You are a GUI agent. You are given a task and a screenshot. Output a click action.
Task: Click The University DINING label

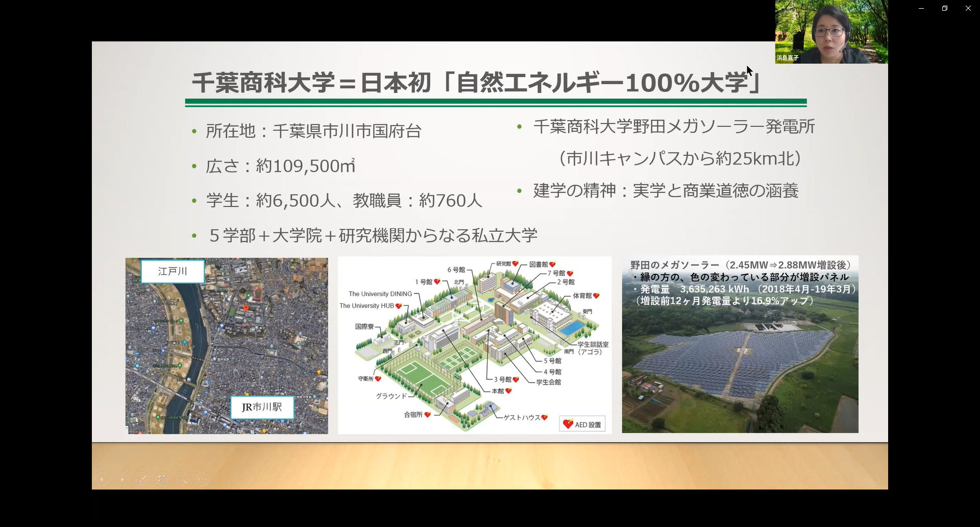pyautogui.click(x=380, y=294)
